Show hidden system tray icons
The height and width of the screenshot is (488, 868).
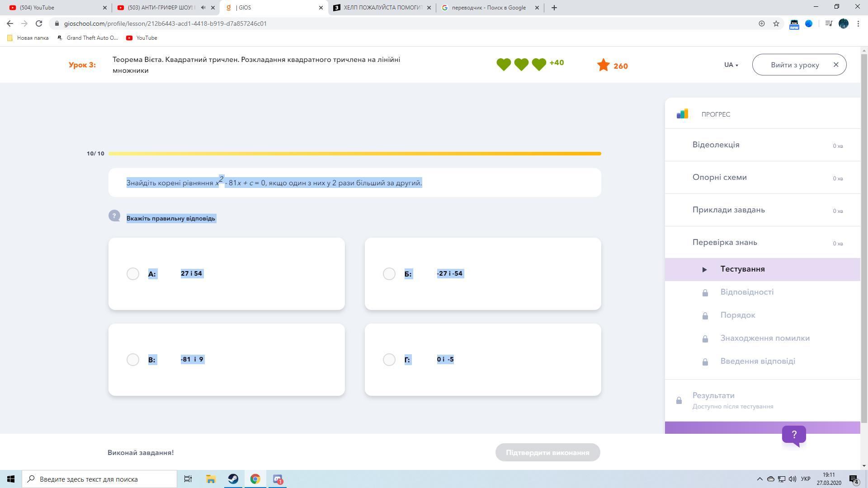[759, 479]
